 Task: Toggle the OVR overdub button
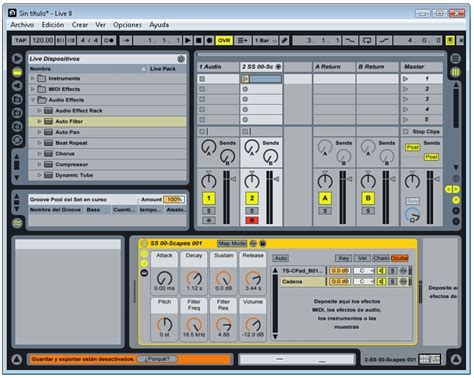(x=224, y=40)
